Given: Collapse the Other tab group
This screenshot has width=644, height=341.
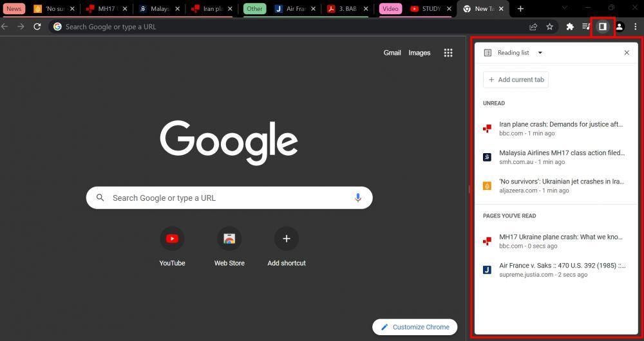Looking at the screenshot, I should (x=254, y=8).
